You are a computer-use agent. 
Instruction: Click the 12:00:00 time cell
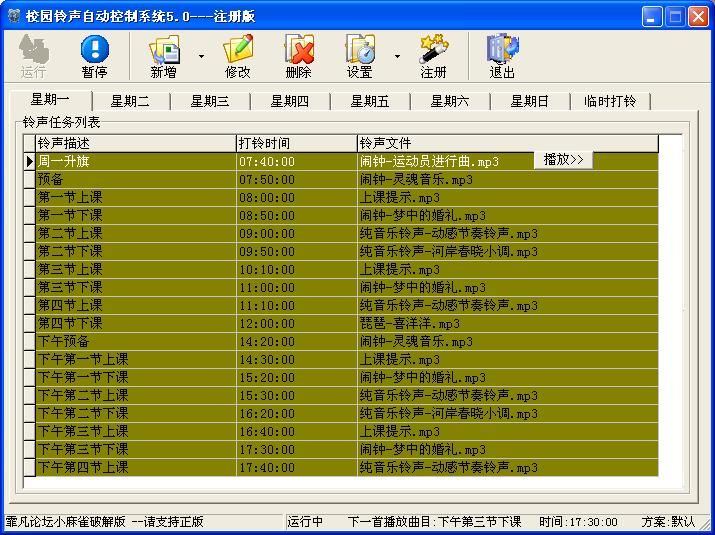pos(297,323)
